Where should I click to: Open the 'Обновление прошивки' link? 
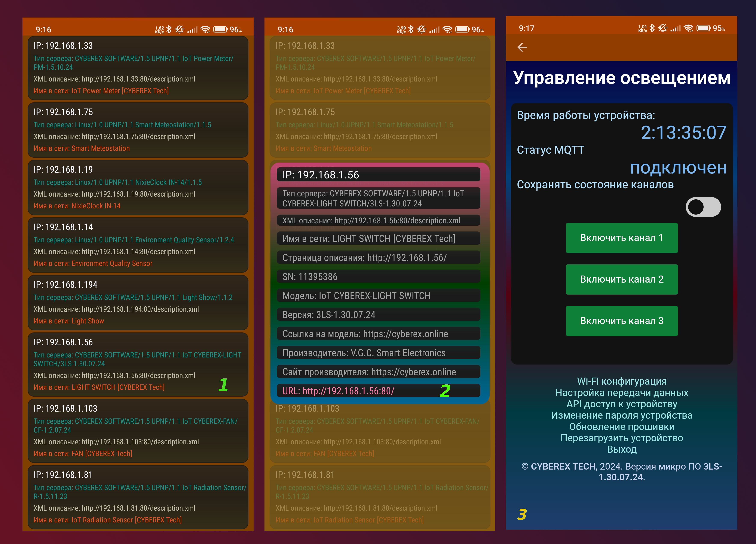point(622,427)
